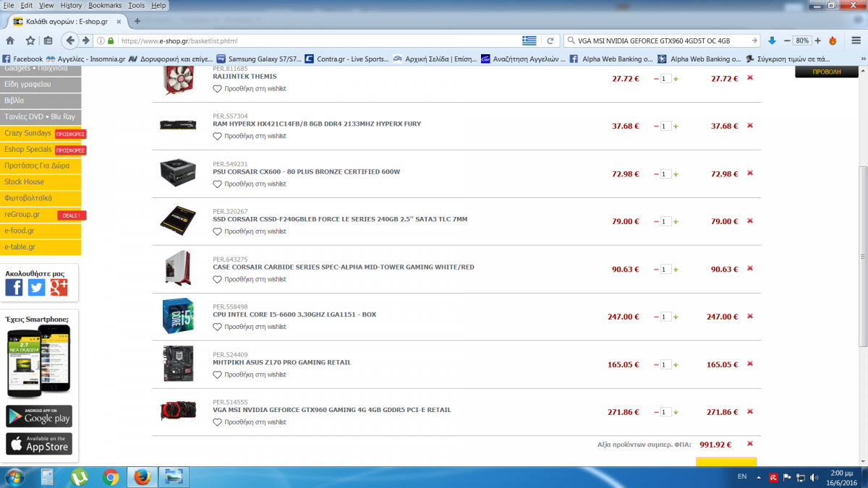Open Ταινίες DVD • Blu Ray category
The width and height of the screenshot is (868, 488).
click(41, 116)
